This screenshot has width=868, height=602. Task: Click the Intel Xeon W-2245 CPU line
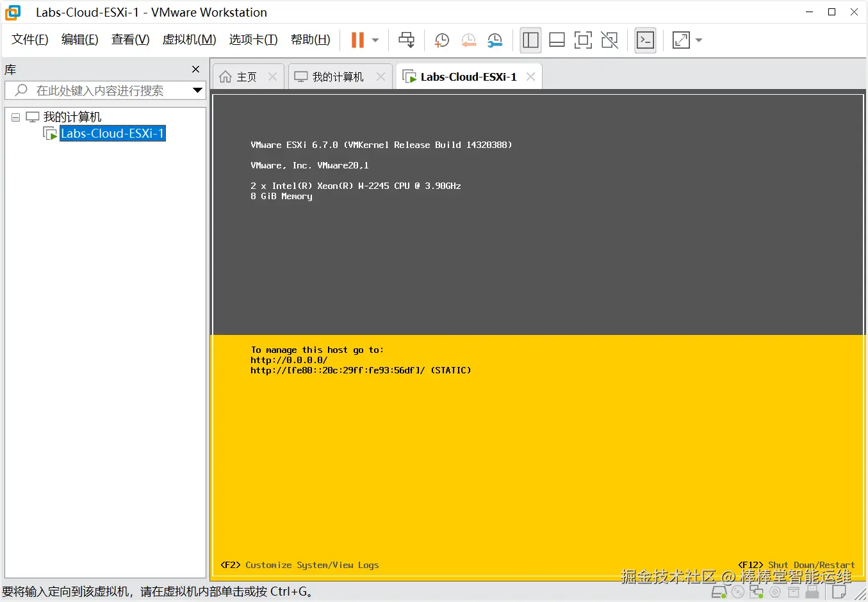pos(356,186)
